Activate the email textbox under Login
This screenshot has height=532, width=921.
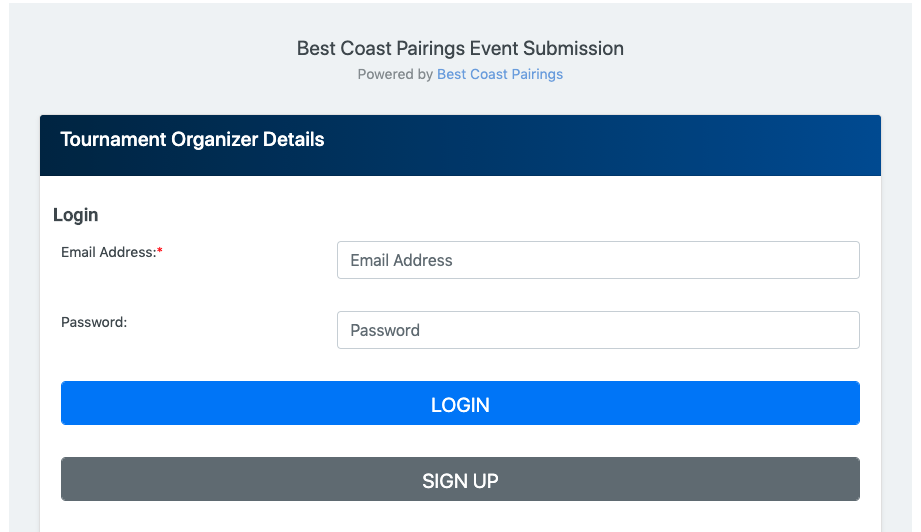(598, 260)
